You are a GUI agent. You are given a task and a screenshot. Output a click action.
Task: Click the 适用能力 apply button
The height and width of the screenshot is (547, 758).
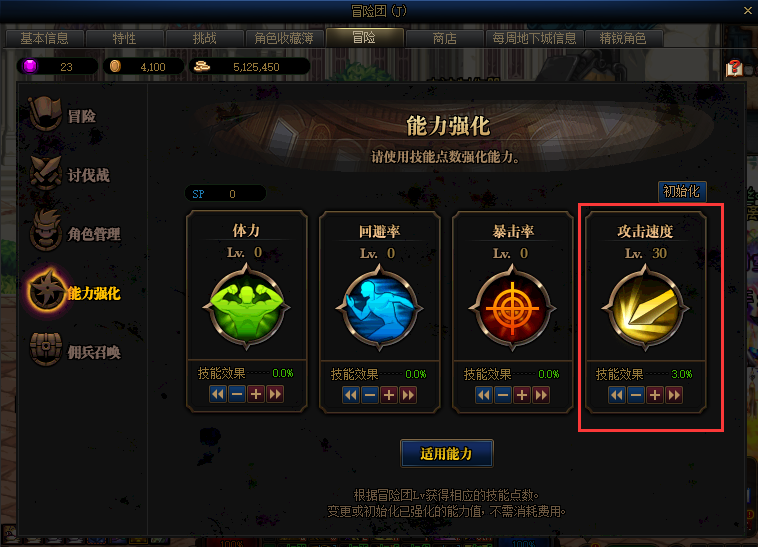coord(447,453)
